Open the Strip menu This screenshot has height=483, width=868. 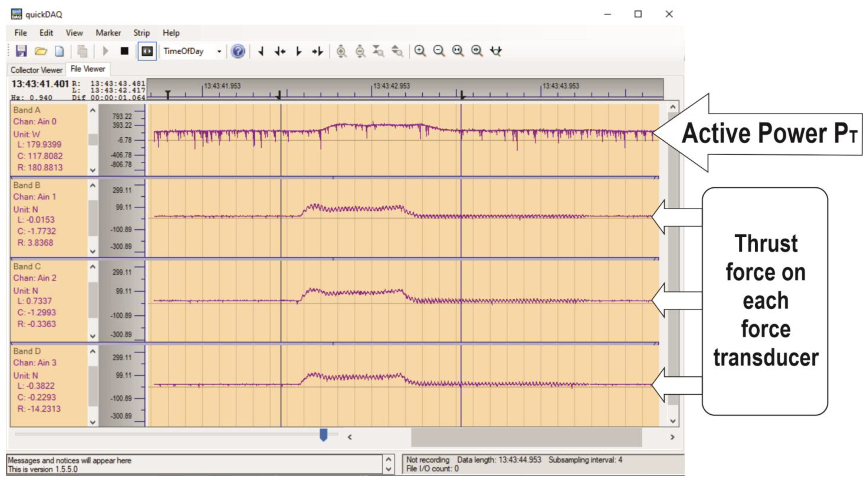click(141, 33)
